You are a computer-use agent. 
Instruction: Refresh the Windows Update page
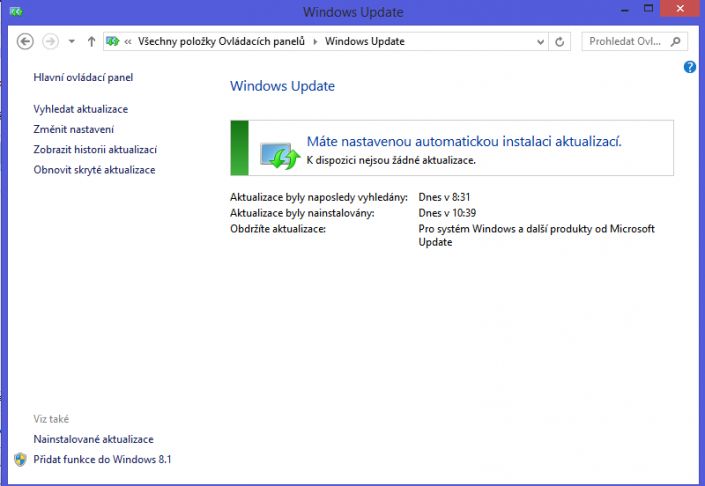559,42
